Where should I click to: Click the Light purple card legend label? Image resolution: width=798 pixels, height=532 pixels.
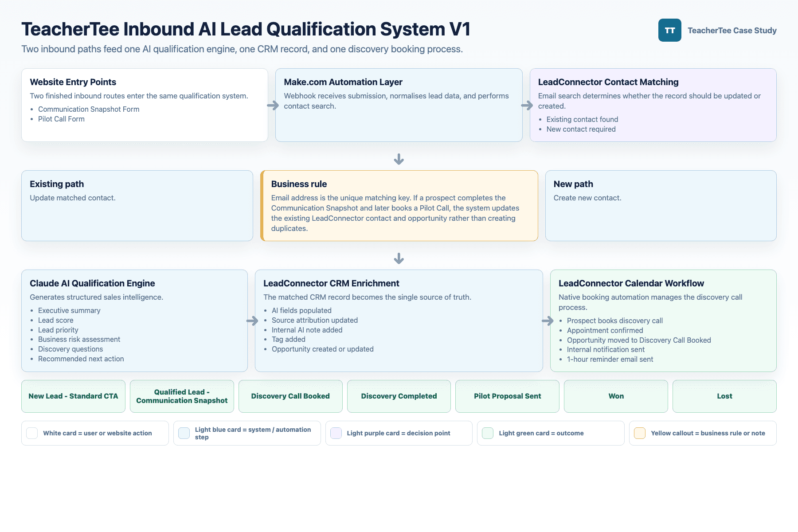click(399, 433)
